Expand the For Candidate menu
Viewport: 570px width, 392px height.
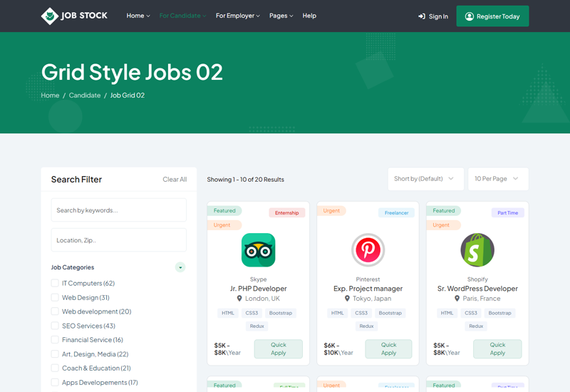tap(182, 16)
